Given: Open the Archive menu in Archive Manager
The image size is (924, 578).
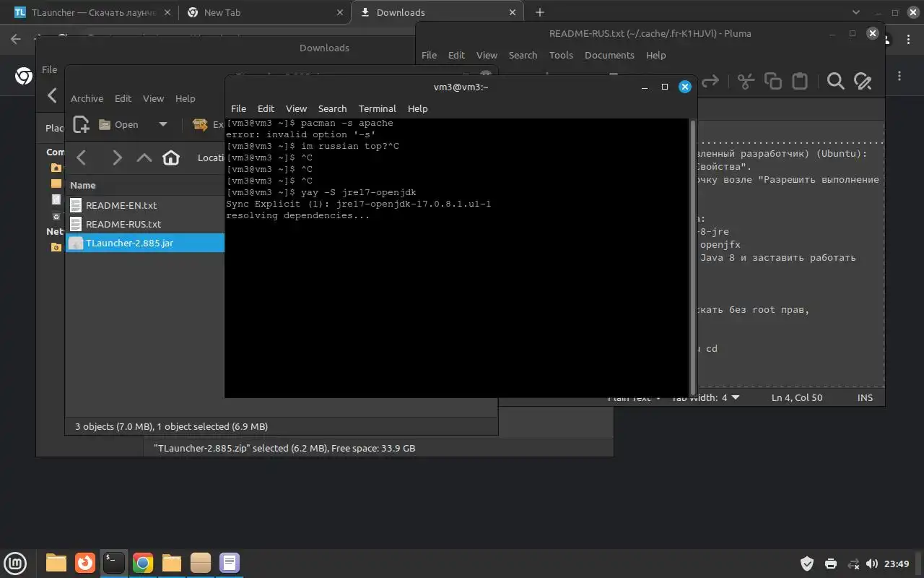Looking at the screenshot, I should pyautogui.click(x=87, y=98).
